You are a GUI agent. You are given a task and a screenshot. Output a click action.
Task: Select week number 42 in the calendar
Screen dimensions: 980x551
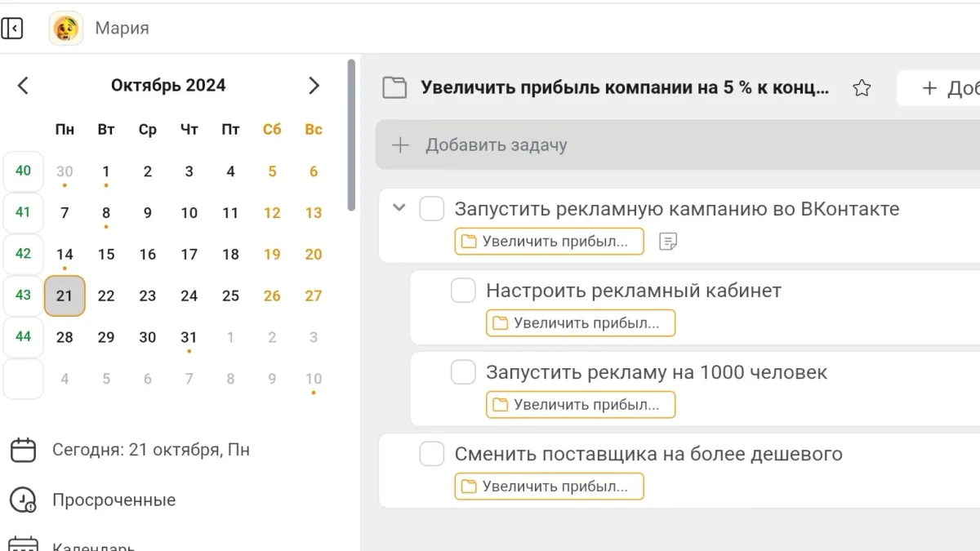click(23, 254)
